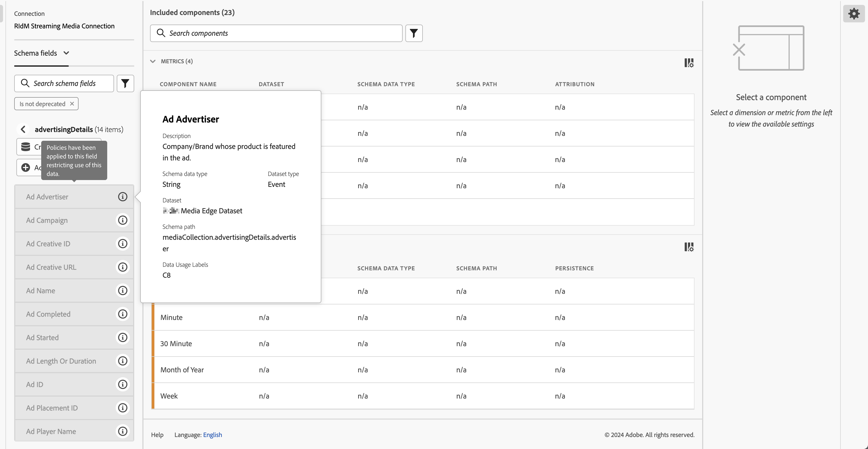Open Metrics table column settings icon
The image size is (868, 449).
point(689,63)
